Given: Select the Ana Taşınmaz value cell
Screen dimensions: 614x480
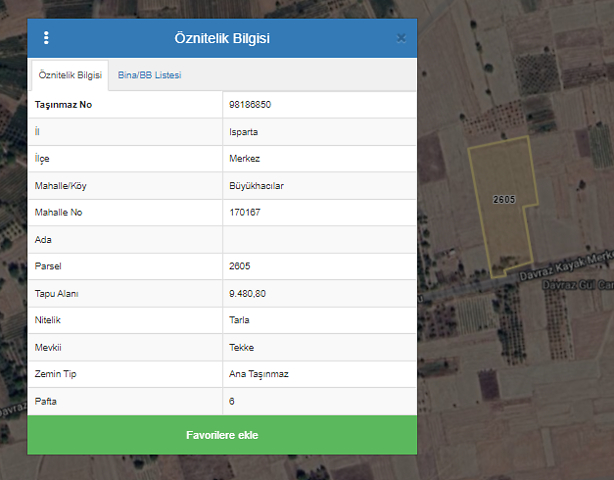Looking at the screenshot, I should click(258, 374).
